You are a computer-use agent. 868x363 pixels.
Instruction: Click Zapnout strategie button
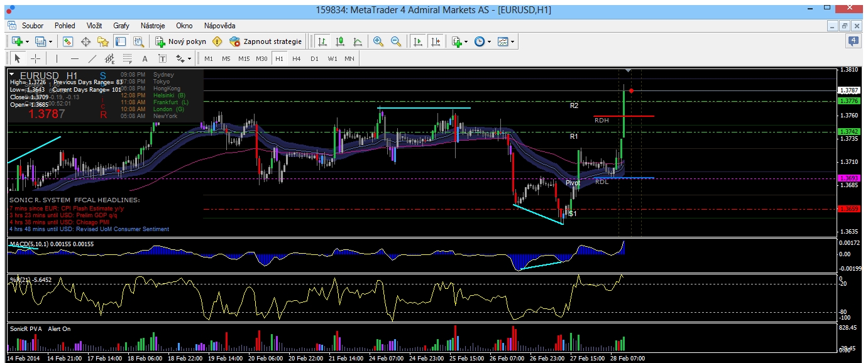point(265,41)
